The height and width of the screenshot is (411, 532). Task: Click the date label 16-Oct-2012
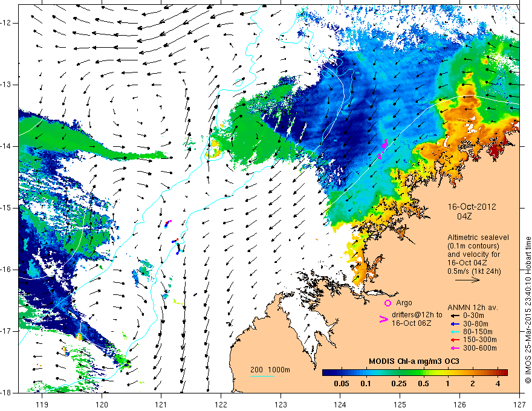pos(472,207)
